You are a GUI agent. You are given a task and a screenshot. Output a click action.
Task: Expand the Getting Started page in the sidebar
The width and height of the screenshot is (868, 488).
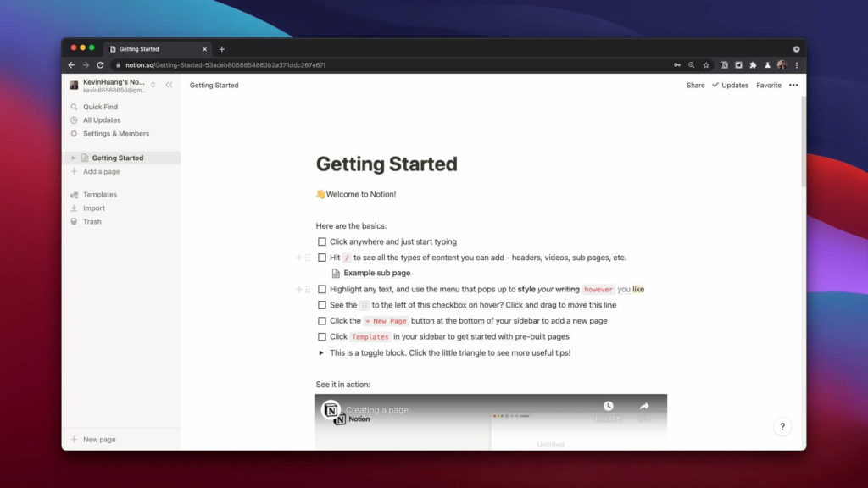73,158
